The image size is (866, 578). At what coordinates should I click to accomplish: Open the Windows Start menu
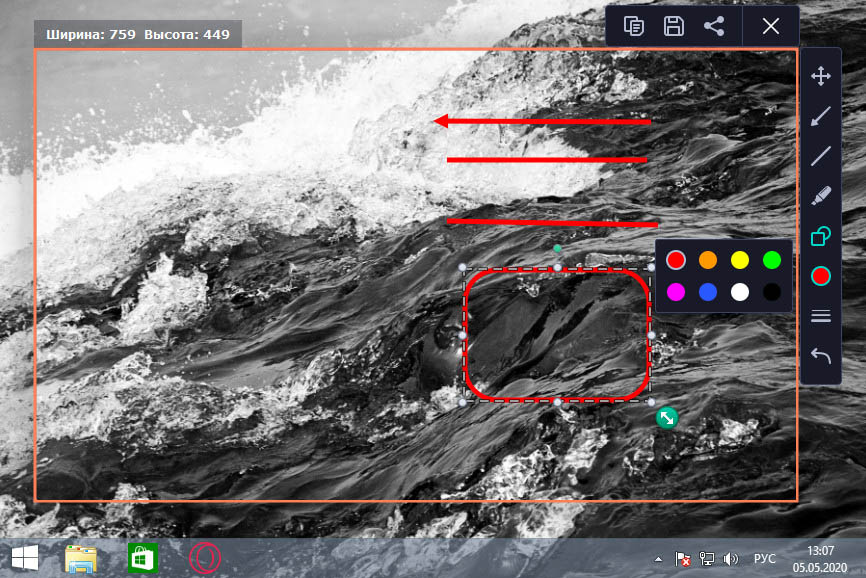[x=25, y=558]
